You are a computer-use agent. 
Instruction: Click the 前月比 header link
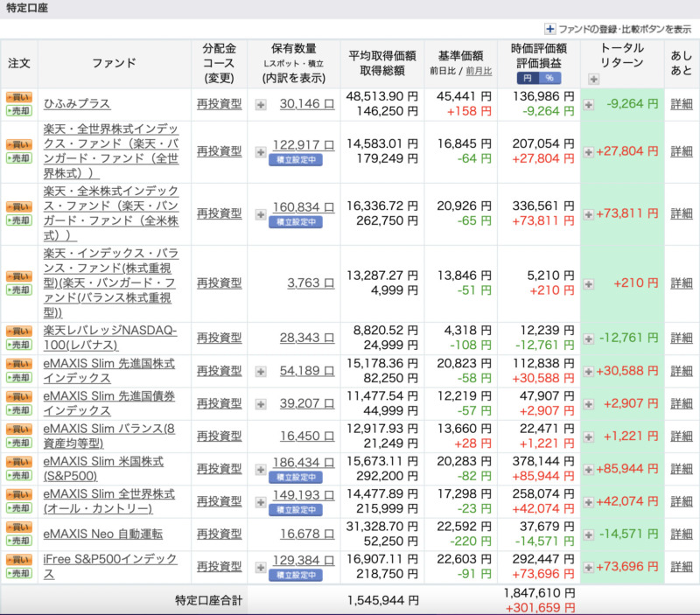479,71
